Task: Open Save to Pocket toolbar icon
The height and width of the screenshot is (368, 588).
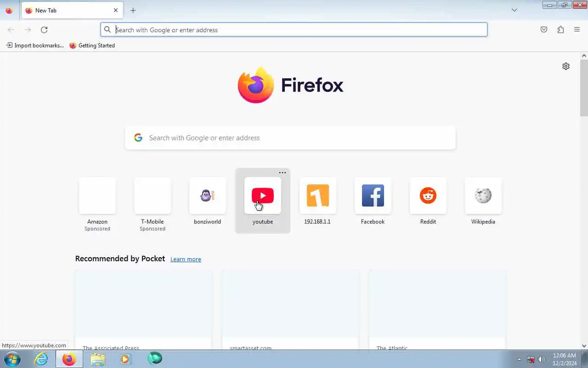Action: 544,30
